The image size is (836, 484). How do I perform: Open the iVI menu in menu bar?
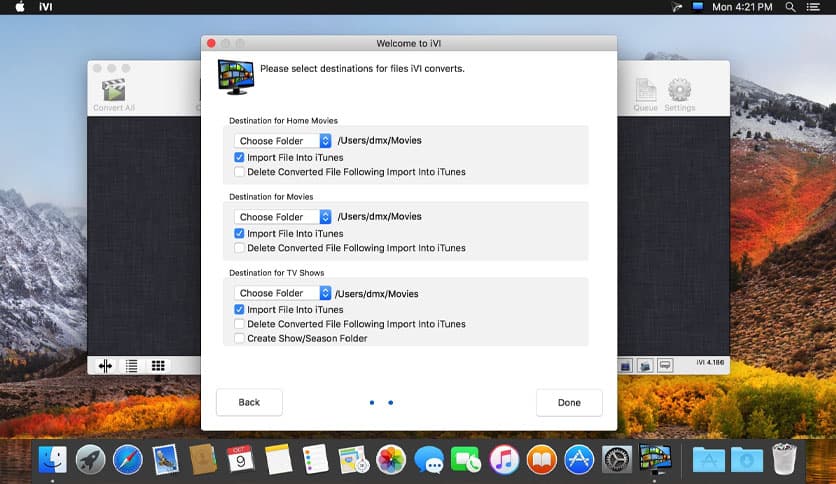47,7
